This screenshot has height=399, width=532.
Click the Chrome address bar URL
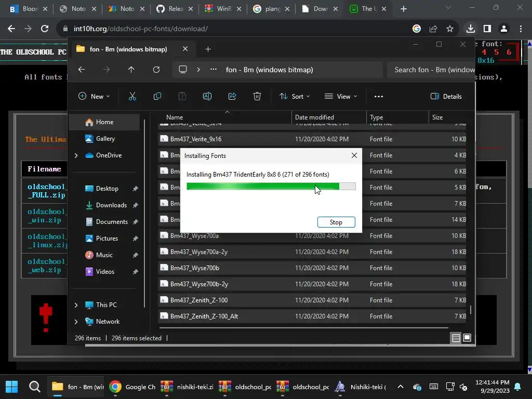[x=140, y=29]
